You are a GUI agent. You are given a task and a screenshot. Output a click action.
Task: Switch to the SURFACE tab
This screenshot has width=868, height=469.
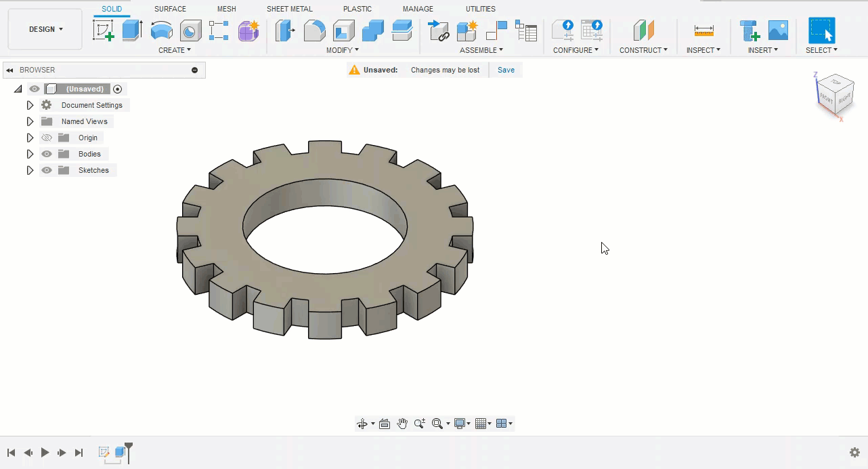[x=170, y=9]
